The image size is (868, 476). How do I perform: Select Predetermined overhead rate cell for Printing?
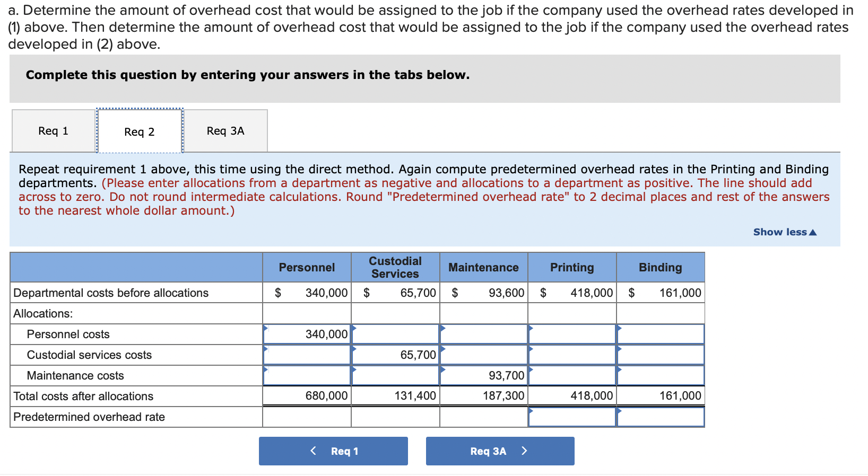[x=572, y=417]
